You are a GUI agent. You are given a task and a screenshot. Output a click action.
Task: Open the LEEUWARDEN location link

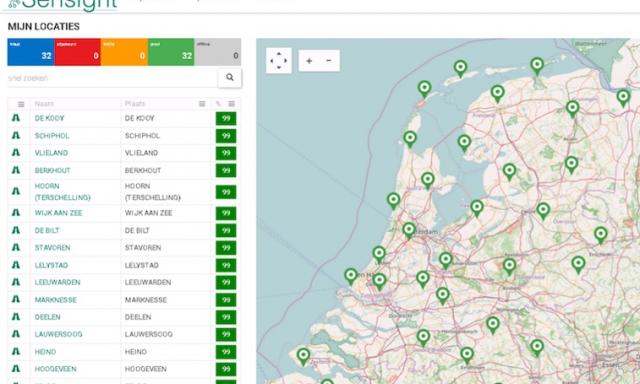click(58, 282)
